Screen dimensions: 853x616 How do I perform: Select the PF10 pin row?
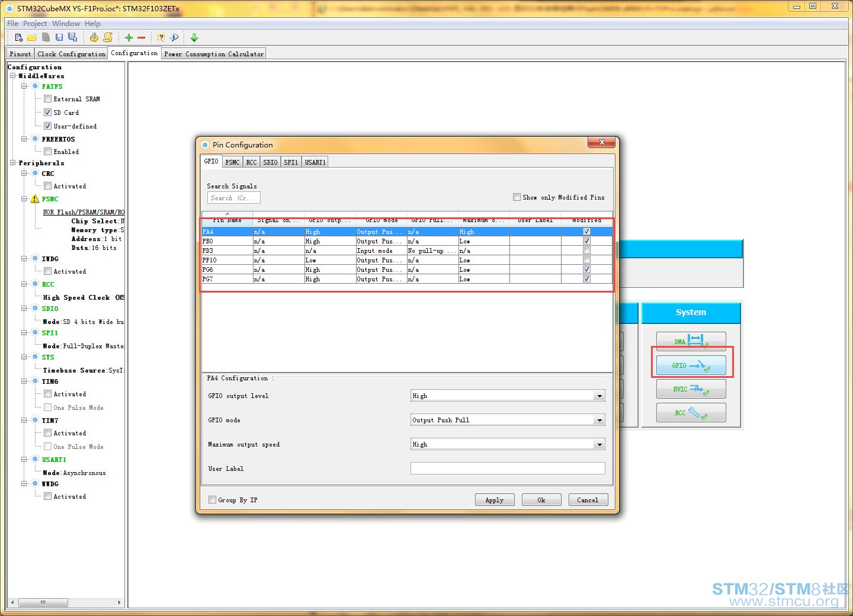tap(406, 260)
